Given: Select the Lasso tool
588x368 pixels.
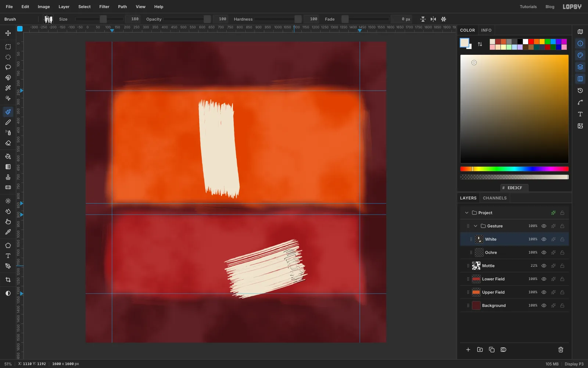Looking at the screenshot, I should tap(8, 67).
